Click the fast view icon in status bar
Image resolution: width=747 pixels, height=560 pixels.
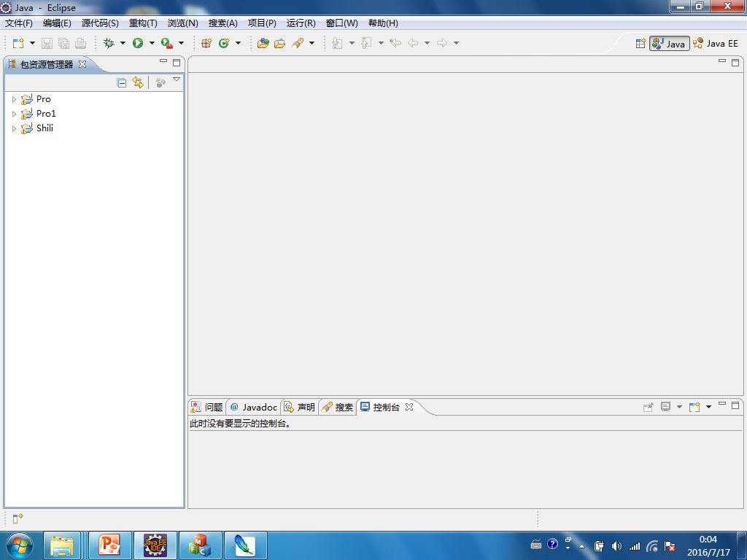18,518
